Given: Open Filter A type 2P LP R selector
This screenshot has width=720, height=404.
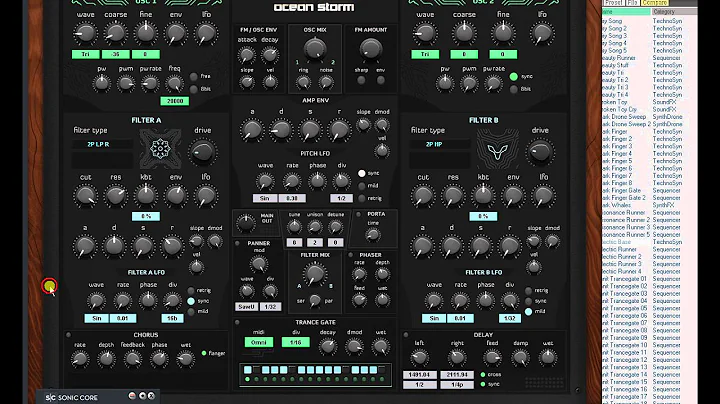Looking at the screenshot, I should click(102, 144).
